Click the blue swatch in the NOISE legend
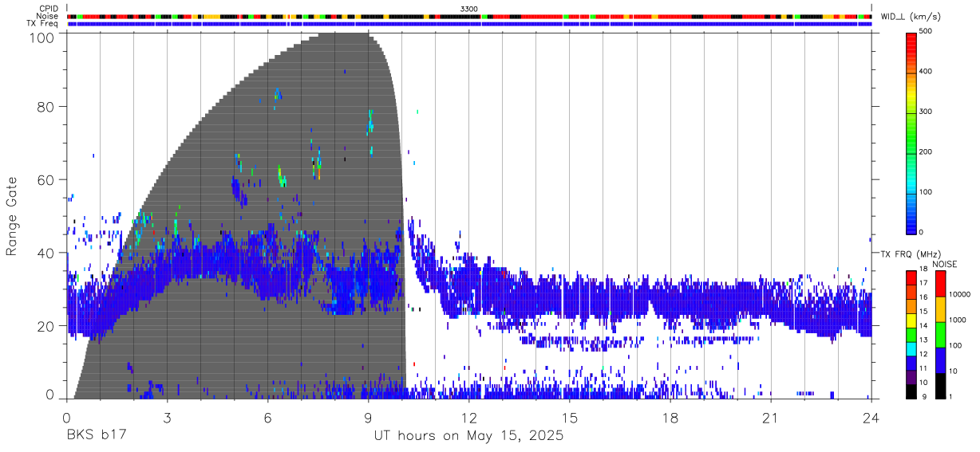Screen dimensions: 980x452 coord(940,360)
